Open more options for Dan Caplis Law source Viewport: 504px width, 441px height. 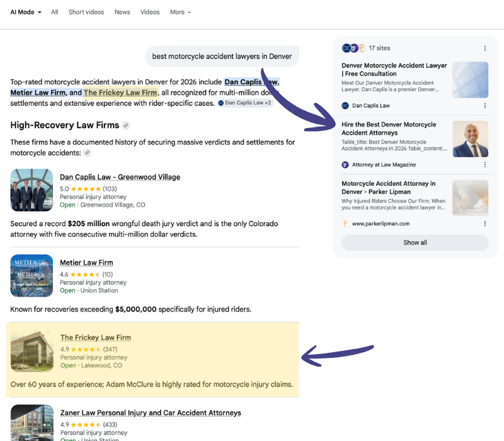[x=484, y=106]
